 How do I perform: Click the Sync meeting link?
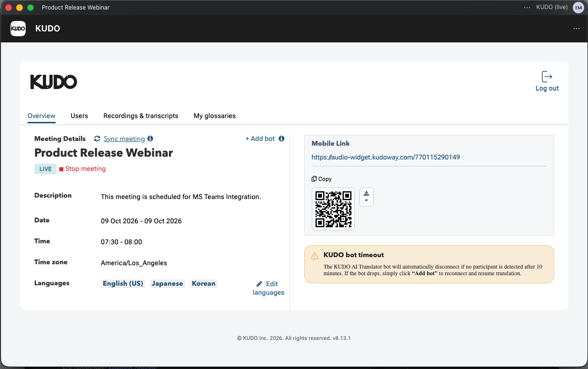124,139
